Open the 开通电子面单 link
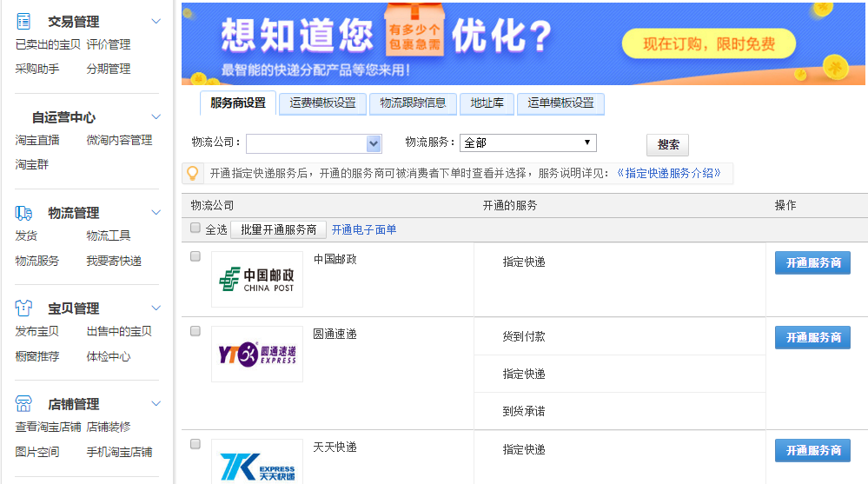Image resolution: width=868 pixels, height=484 pixels. [x=364, y=229]
